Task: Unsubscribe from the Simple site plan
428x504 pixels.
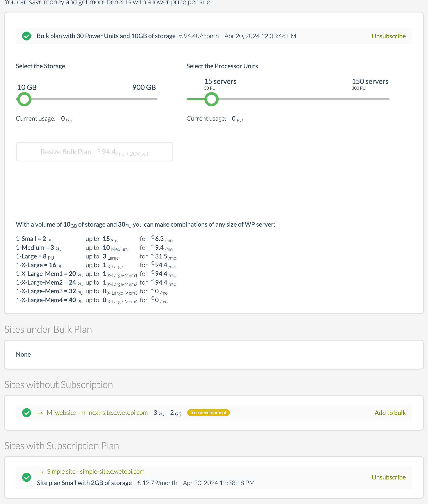Action: pyautogui.click(x=389, y=477)
